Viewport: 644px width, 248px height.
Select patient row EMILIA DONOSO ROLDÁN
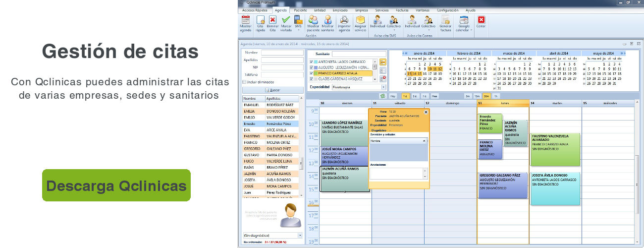[x=271, y=111]
